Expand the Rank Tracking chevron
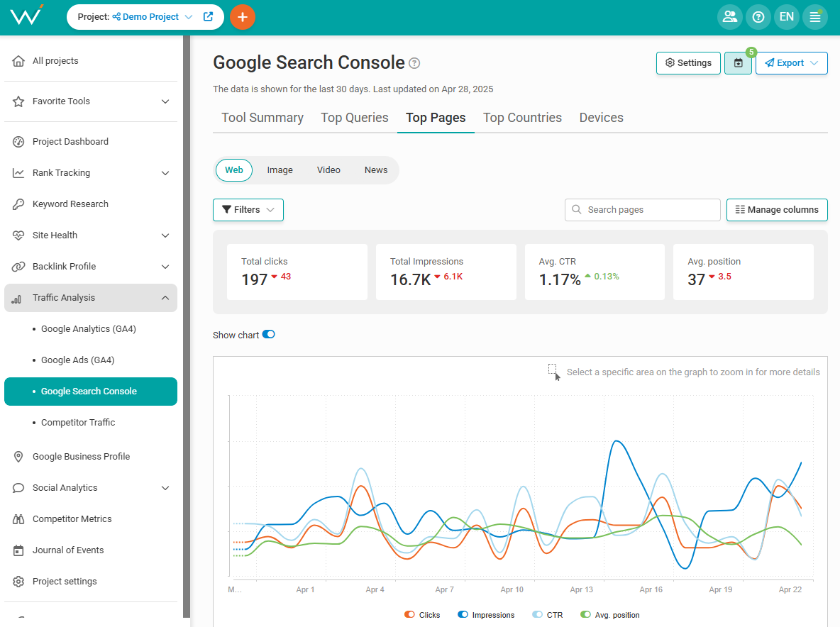The width and height of the screenshot is (840, 627). click(x=165, y=173)
